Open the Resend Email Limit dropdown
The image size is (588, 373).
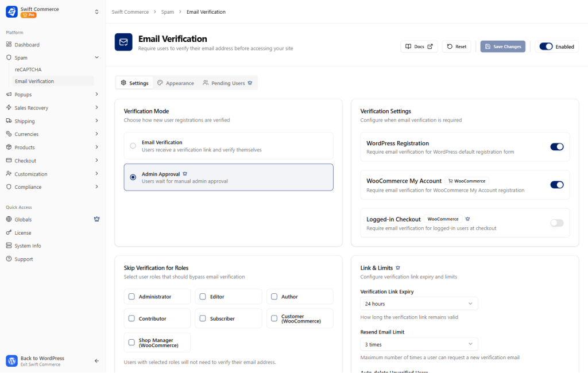[x=419, y=344]
